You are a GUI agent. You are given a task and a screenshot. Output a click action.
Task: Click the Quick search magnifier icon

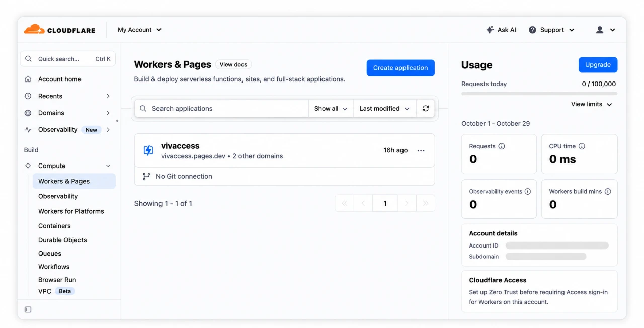click(x=29, y=59)
